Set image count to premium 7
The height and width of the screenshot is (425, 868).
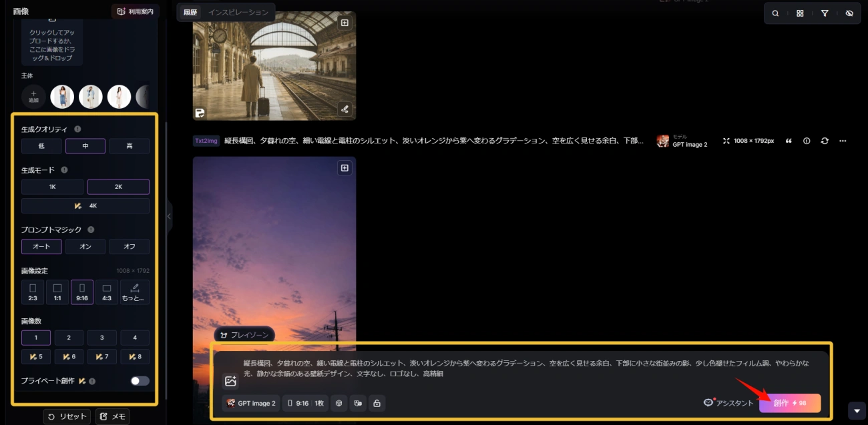click(x=102, y=356)
